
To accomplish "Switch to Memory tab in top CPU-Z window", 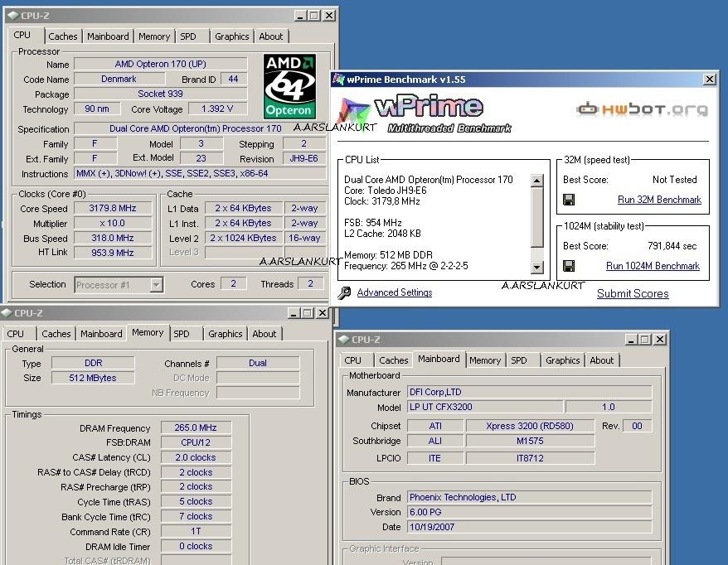I will point(154,36).
